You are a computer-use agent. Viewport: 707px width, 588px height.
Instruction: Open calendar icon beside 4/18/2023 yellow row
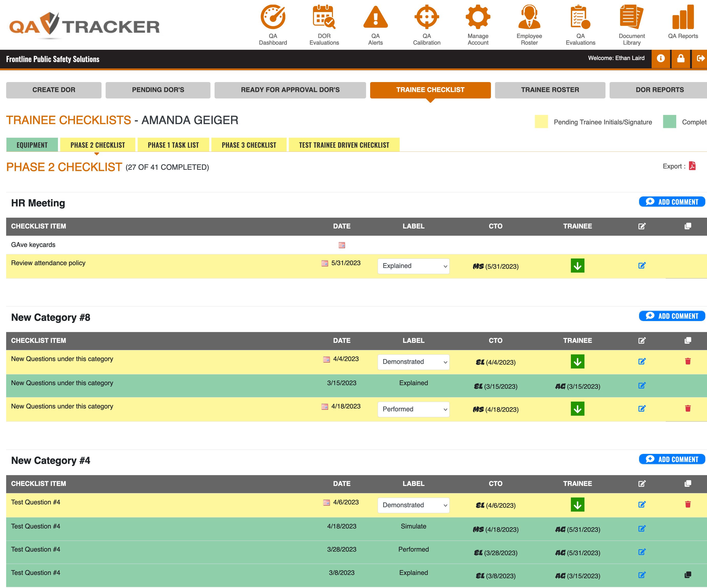pos(325,407)
